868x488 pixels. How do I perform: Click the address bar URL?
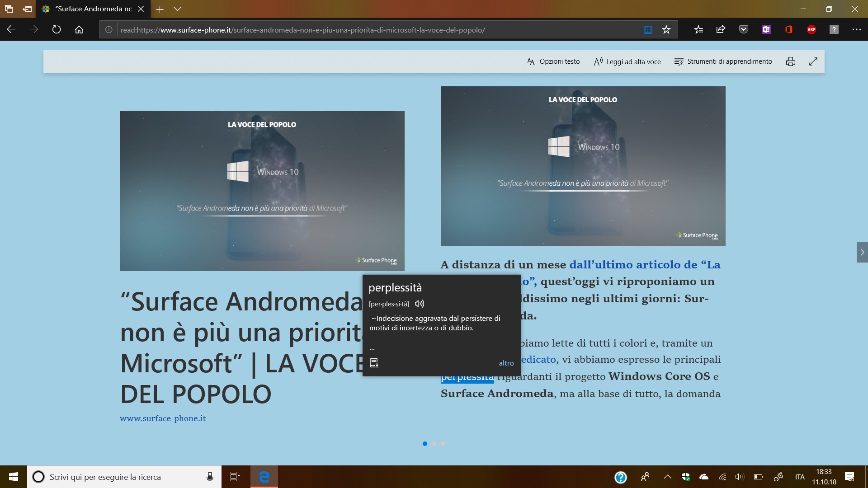click(x=302, y=30)
